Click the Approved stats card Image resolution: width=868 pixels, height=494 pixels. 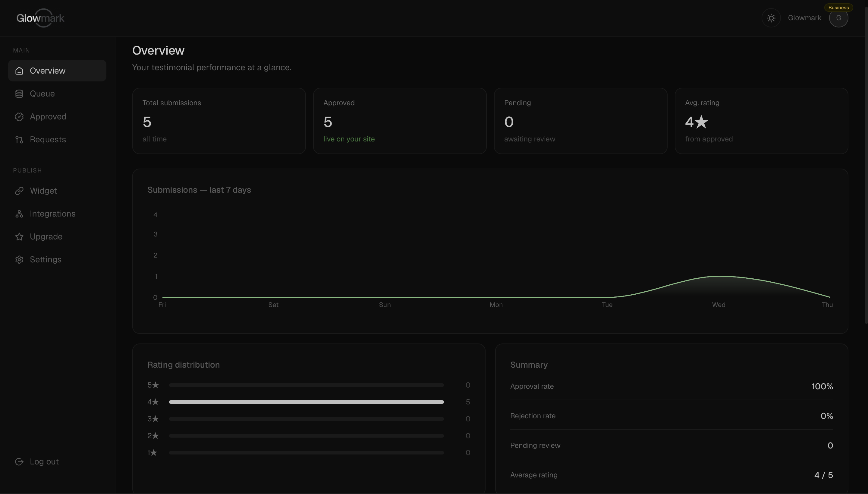click(x=400, y=121)
